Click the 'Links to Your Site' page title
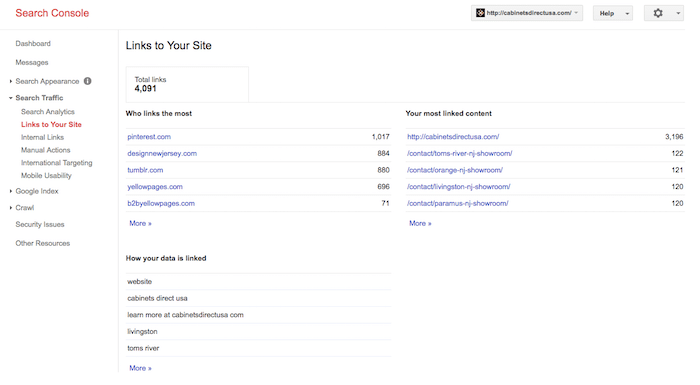Screen dimensions: 700x385 (169, 46)
